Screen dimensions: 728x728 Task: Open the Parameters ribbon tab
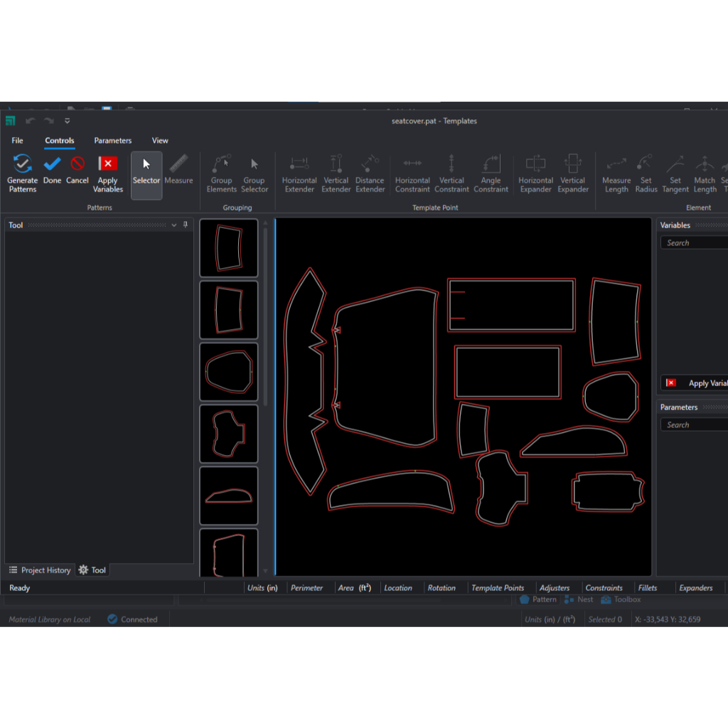coord(112,141)
